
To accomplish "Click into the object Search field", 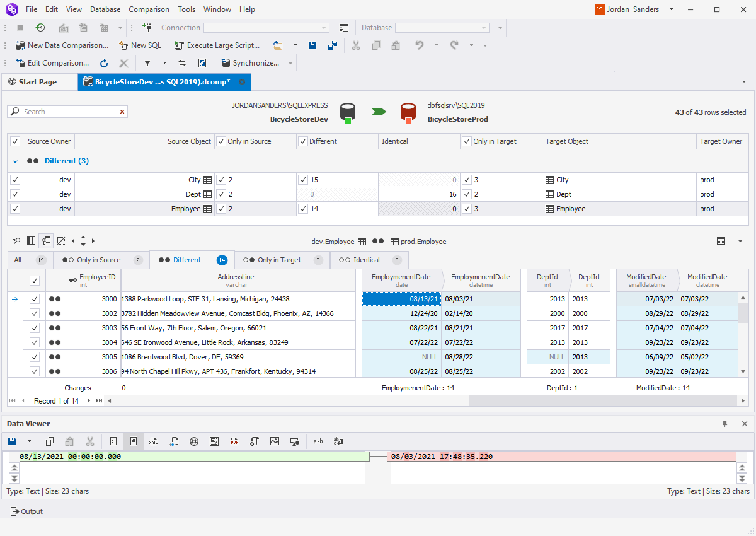I will tap(67, 112).
